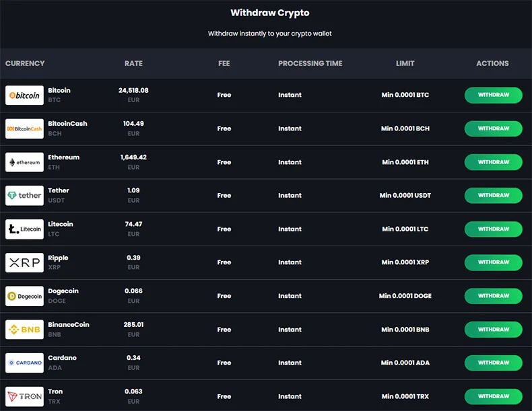Image resolution: width=532 pixels, height=411 pixels.
Task: Click the BNB BinanceCoin logo icon
Action: click(x=24, y=330)
